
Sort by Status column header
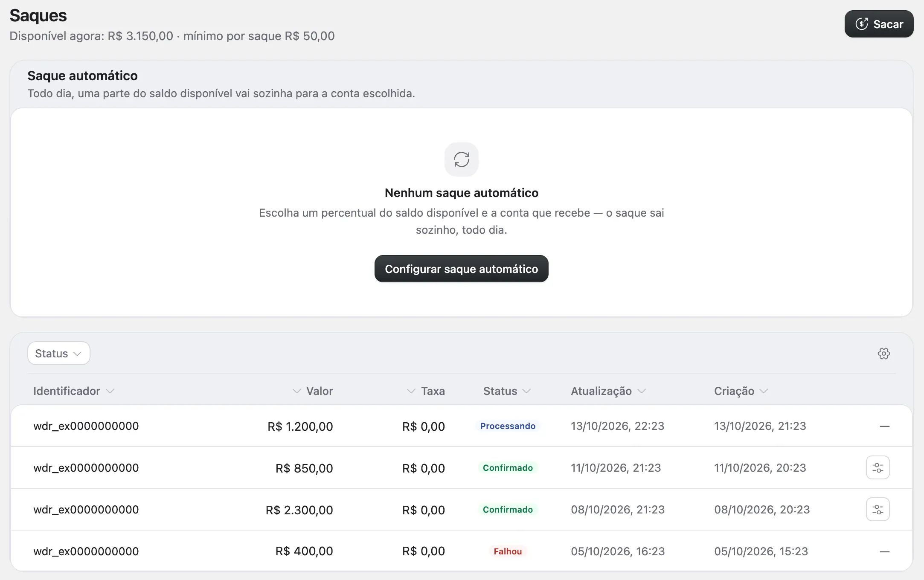pos(507,391)
